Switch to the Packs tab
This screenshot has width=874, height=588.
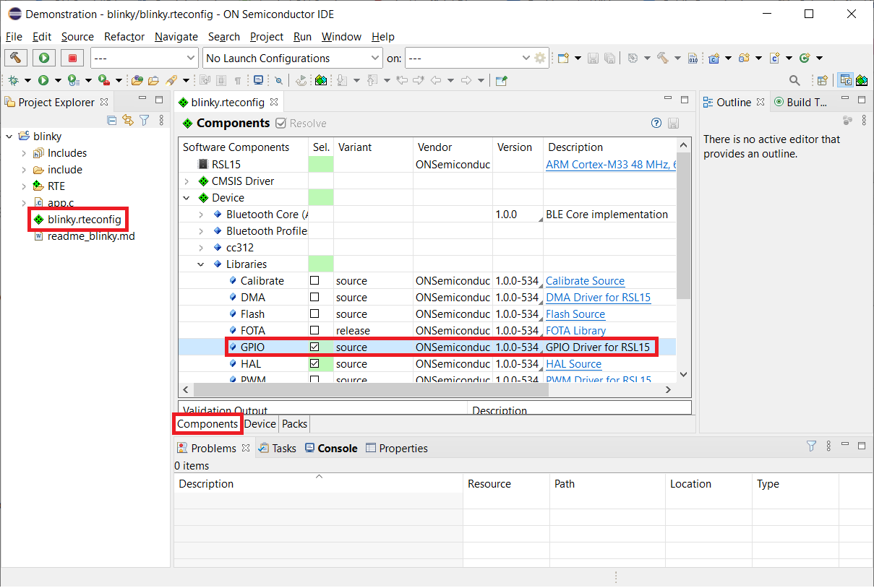(294, 424)
